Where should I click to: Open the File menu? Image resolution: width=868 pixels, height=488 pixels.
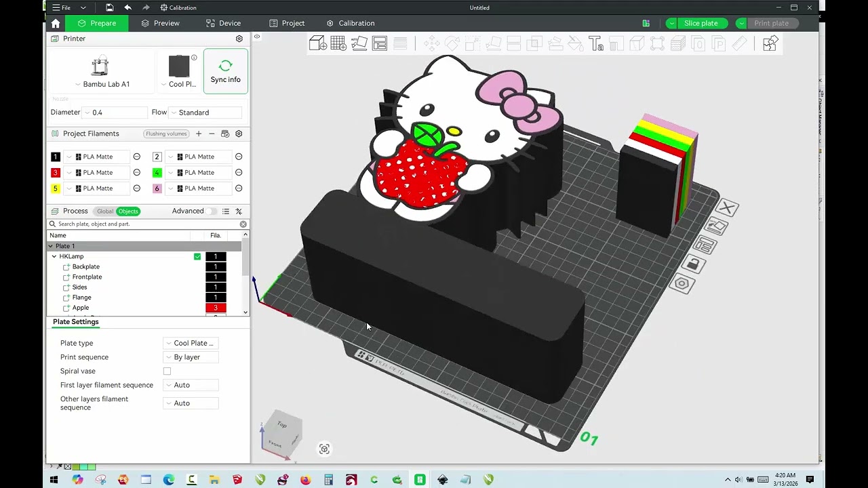[x=62, y=7]
